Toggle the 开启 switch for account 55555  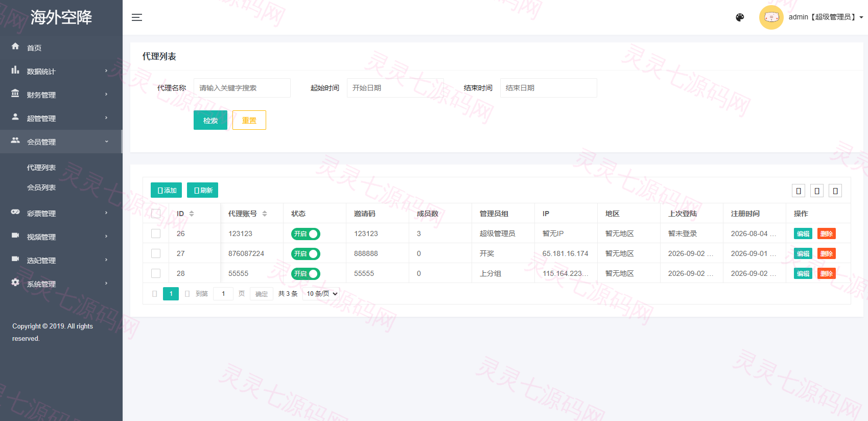point(306,274)
